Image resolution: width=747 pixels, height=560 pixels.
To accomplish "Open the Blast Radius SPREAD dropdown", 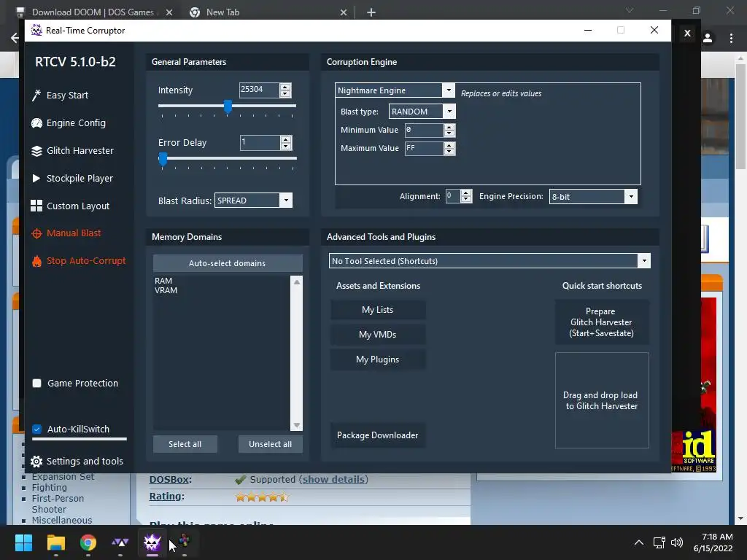I will (x=286, y=201).
